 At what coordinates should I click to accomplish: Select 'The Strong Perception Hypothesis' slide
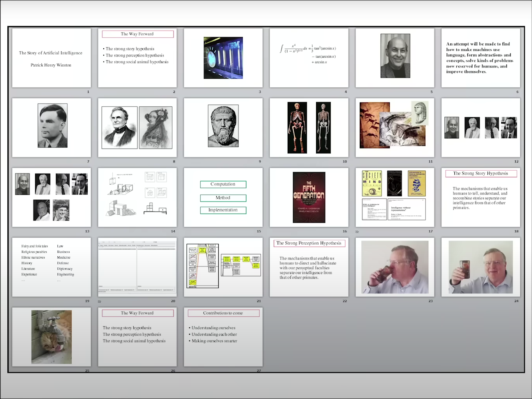click(x=309, y=267)
